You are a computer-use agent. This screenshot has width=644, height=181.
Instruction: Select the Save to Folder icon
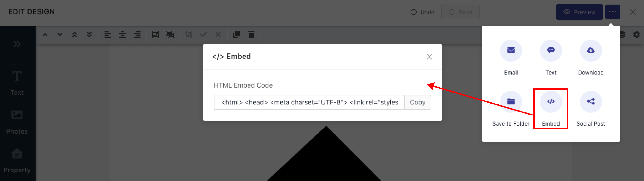[511, 102]
